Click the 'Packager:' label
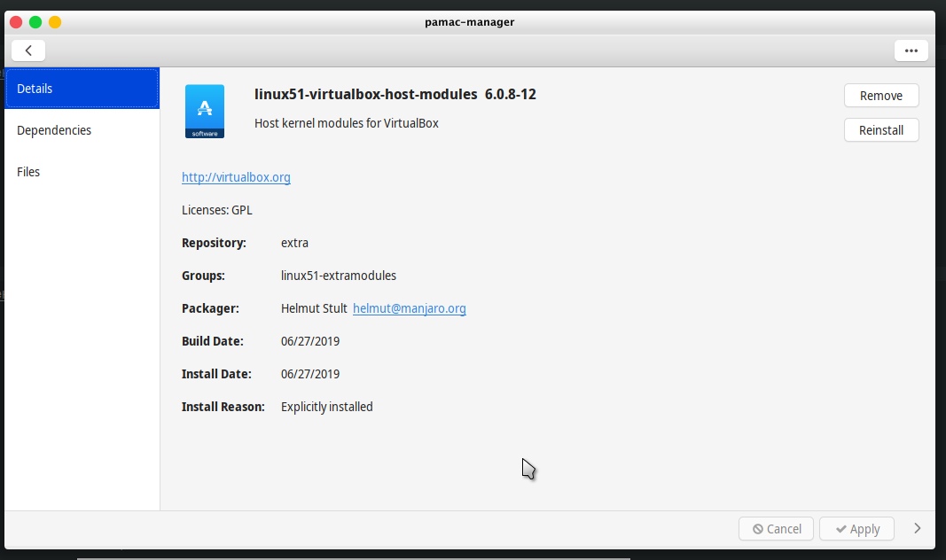 point(210,308)
